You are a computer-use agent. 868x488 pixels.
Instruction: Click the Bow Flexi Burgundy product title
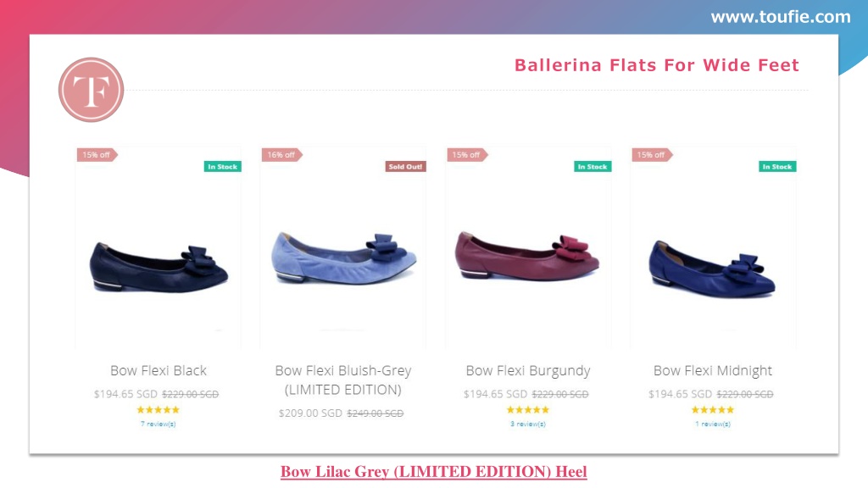point(528,371)
